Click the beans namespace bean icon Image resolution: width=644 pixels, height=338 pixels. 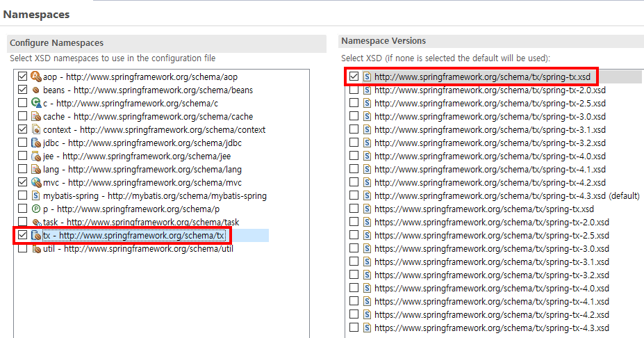pyautogui.click(x=36, y=90)
